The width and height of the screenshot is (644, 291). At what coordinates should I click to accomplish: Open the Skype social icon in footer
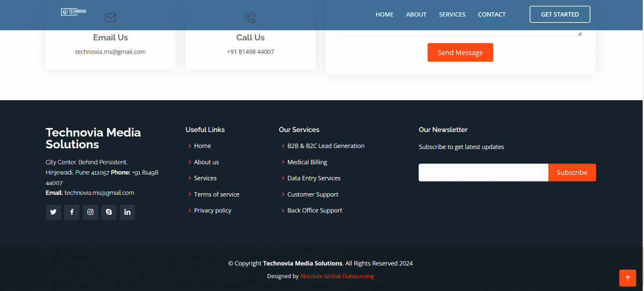point(109,212)
